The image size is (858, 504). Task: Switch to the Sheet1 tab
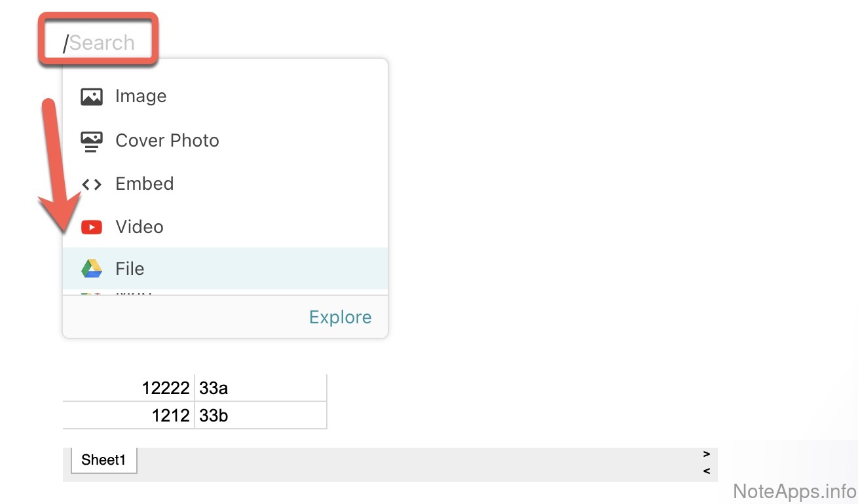103,460
